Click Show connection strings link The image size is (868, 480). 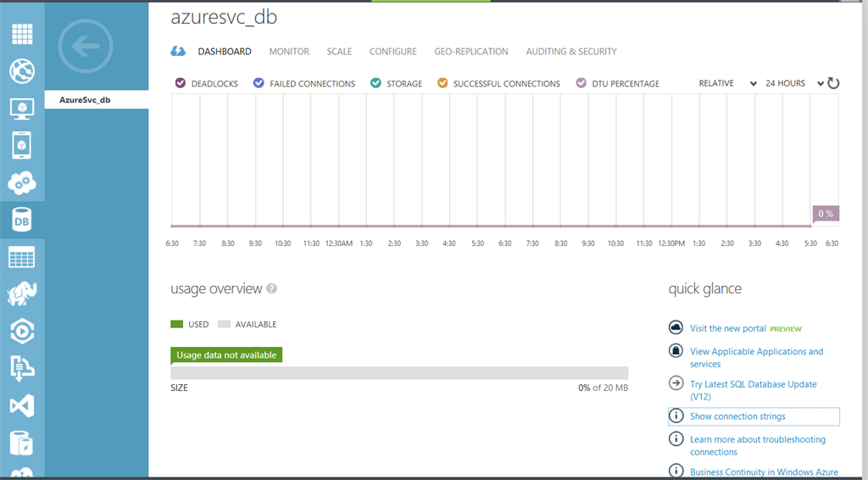pyautogui.click(x=737, y=416)
